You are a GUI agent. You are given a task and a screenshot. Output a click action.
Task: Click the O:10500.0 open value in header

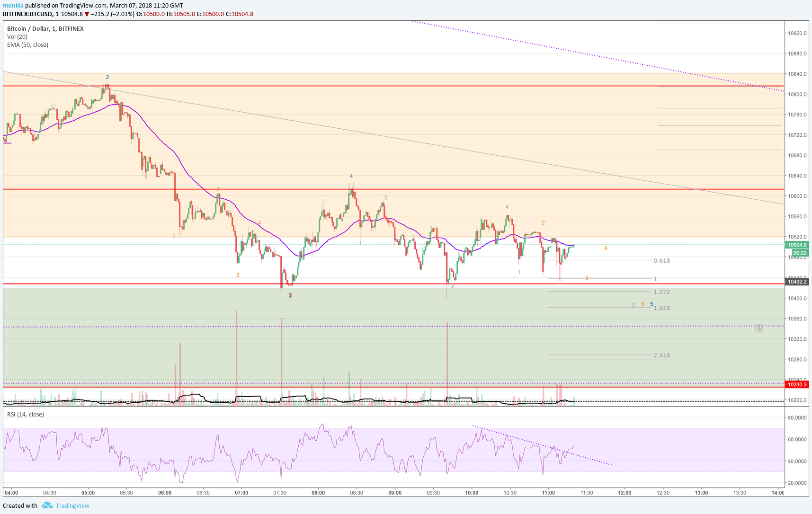(x=151, y=14)
